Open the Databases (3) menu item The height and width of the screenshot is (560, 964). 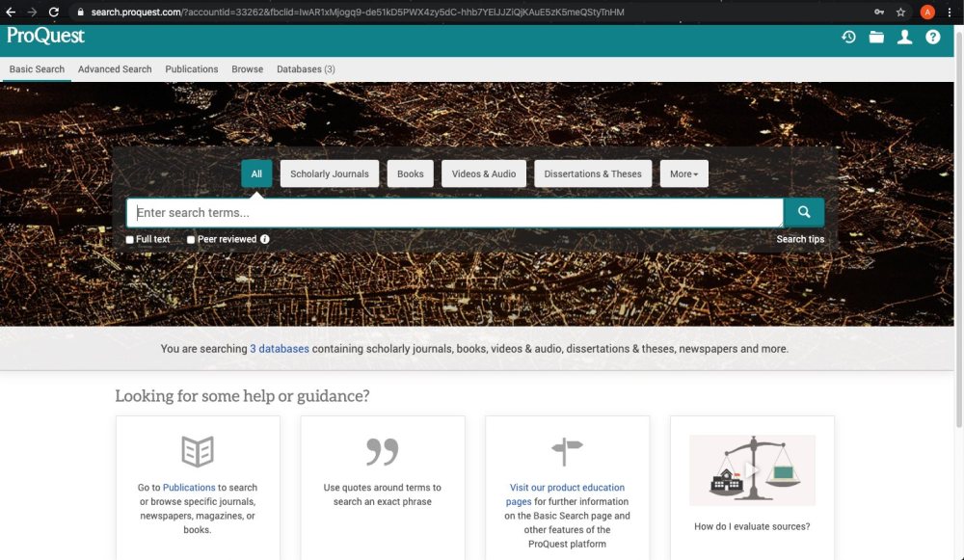pos(306,68)
